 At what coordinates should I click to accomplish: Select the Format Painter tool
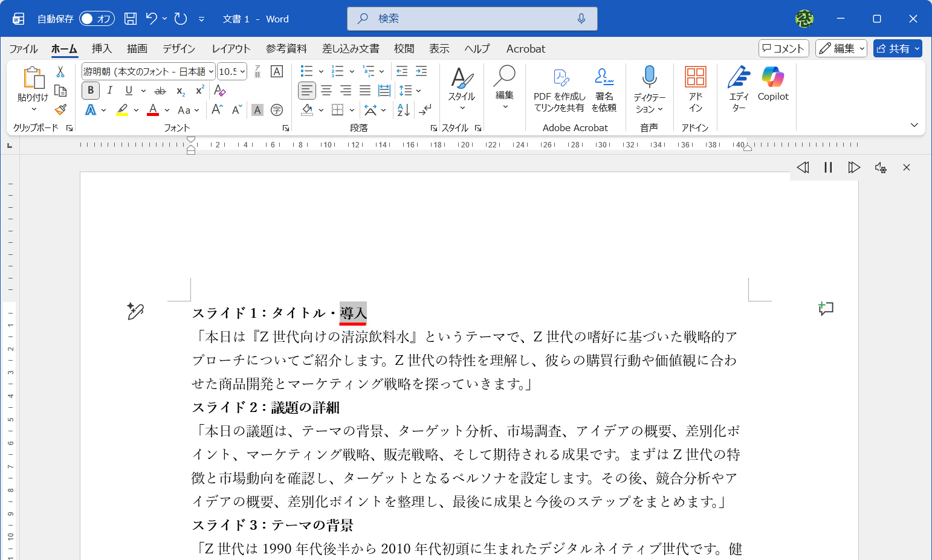click(60, 109)
